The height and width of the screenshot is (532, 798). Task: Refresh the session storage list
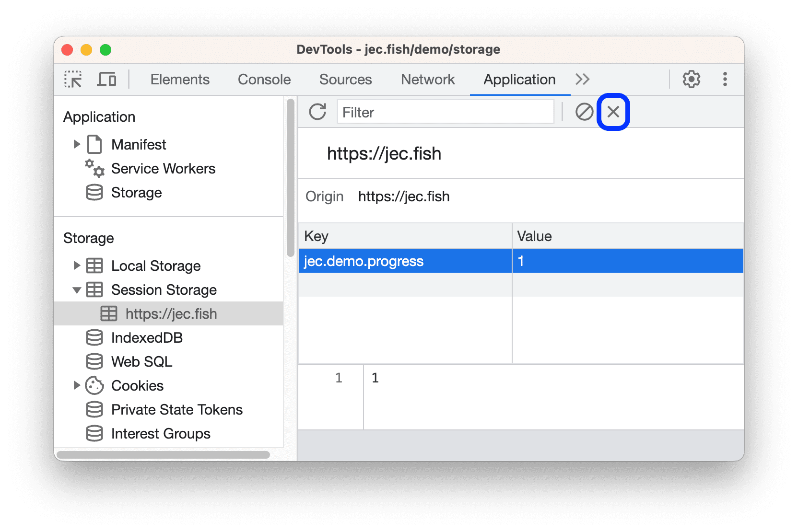[317, 112]
